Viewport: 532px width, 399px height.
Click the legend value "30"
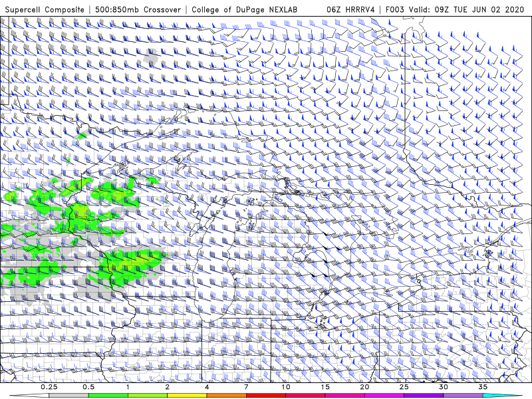click(x=444, y=387)
